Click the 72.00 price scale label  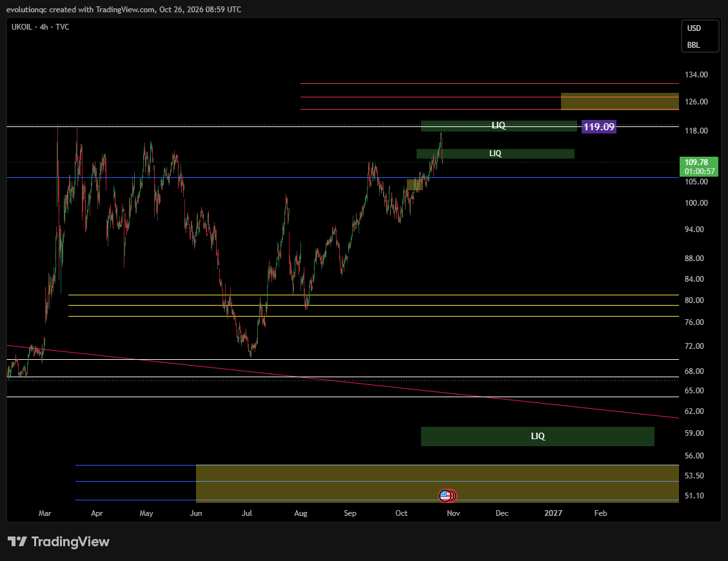click(x=694, y=346)
